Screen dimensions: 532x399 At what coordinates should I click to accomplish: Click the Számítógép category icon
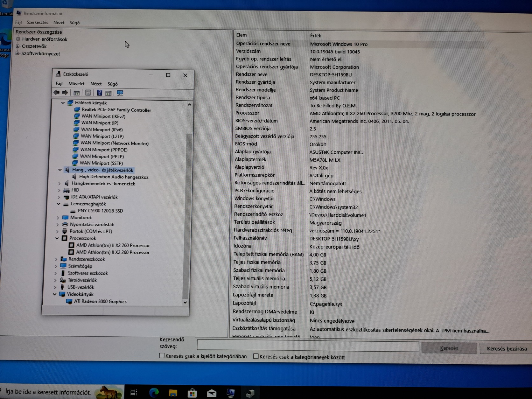click(63, 266)
